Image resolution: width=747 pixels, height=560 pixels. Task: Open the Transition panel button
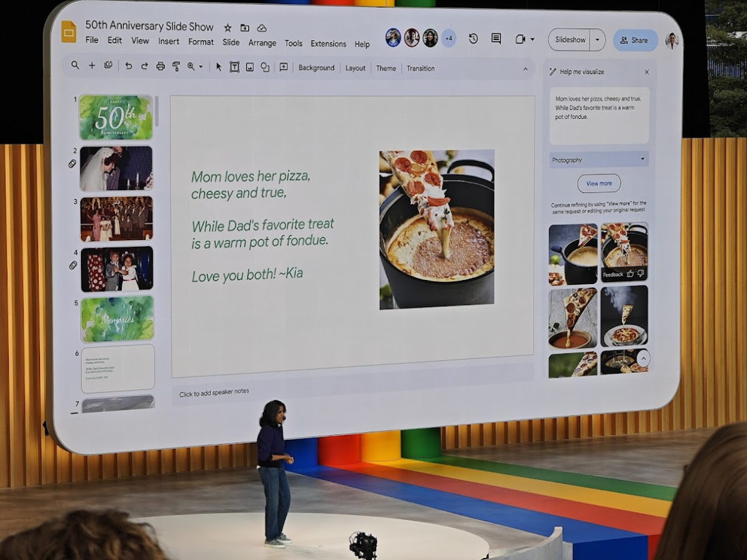pyautogui.click(x=421, y=68)
